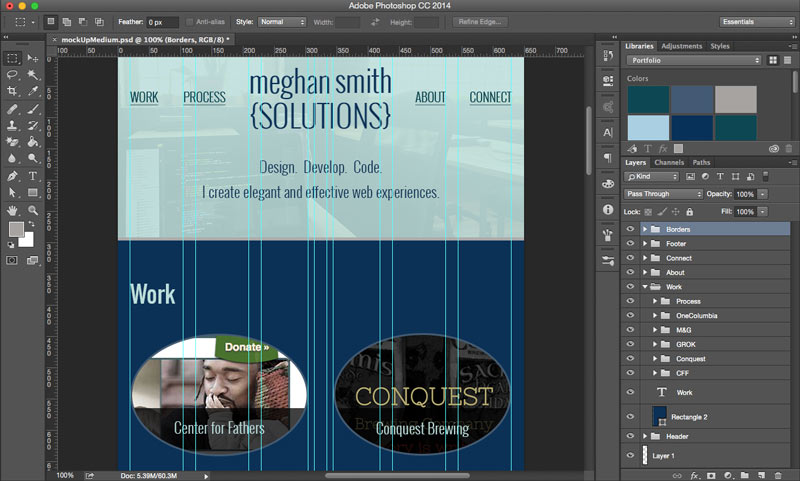Image resolution: width=800 pixels, height=481 pixels.
Task: Open the Pass Through blend mode dropdown
Action: point(663,194)
